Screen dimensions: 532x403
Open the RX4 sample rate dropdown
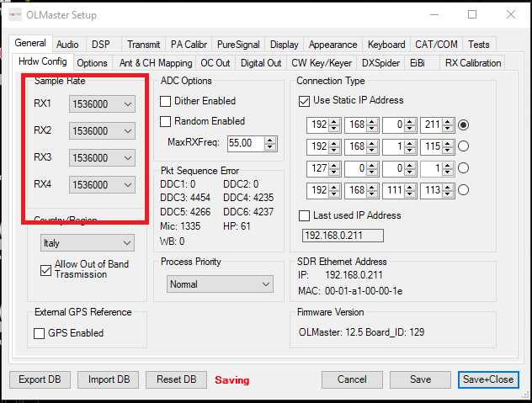coord(102,184)
